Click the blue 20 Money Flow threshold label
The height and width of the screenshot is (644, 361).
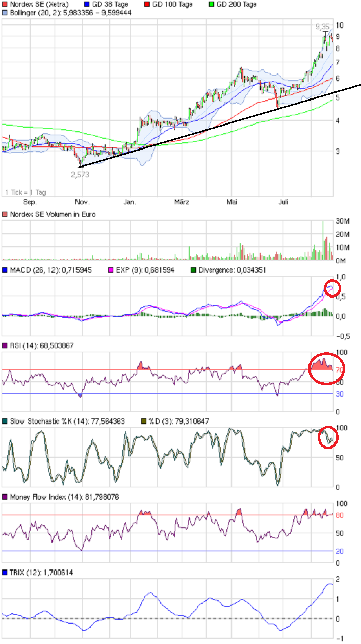coord(340,551)
